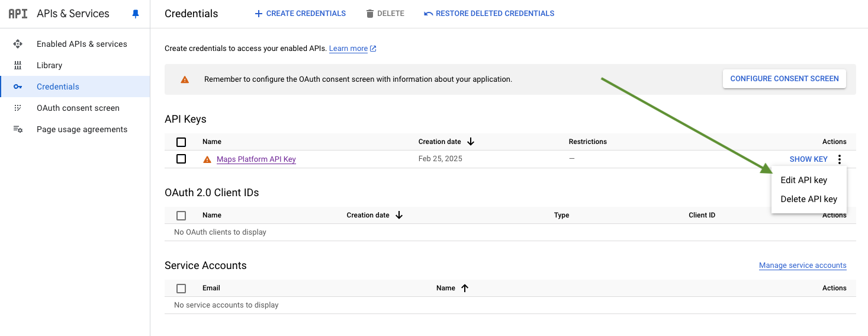The width and height of the screenshot is (868, 336).
Task: Click the Email column header in Service Accounts
Action: [x=211, y=288]
